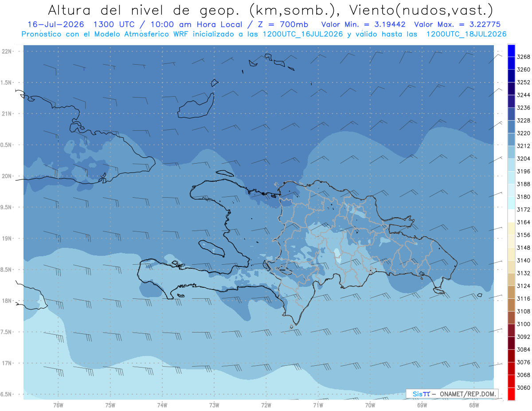The height and width of the screenshot is (411, 532).
Task: Click the legend swatch between 3156 and 3148
Action: [x=511, y=241]
